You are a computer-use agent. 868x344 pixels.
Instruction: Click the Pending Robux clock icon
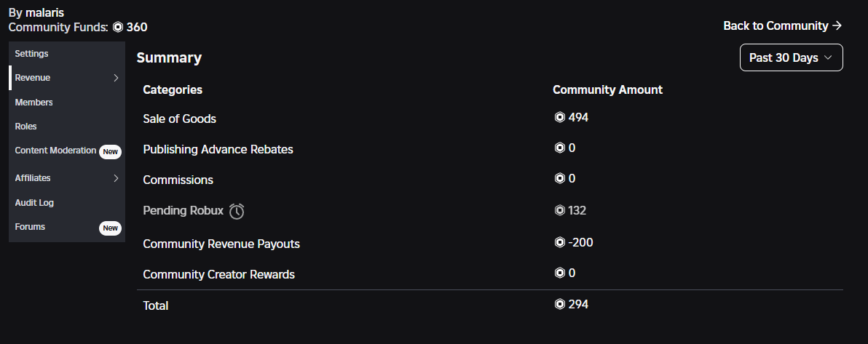tap(237, 211)
